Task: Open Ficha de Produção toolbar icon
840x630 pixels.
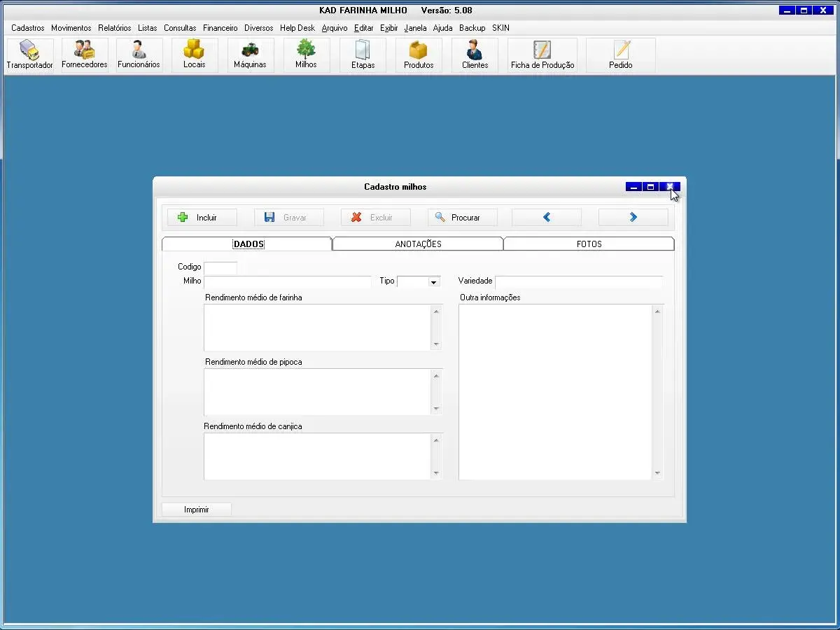Action: pos(542,55)
